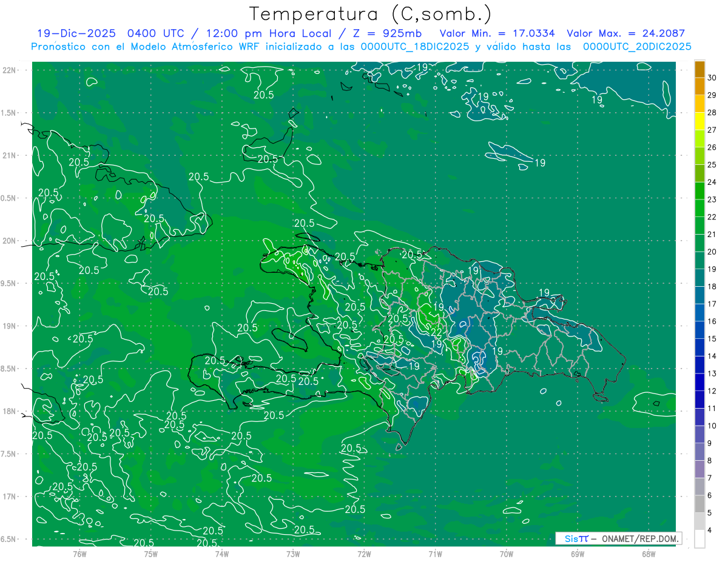Click the '72W' longitude axis label
728x562 pixels.
tap(364, 554)
